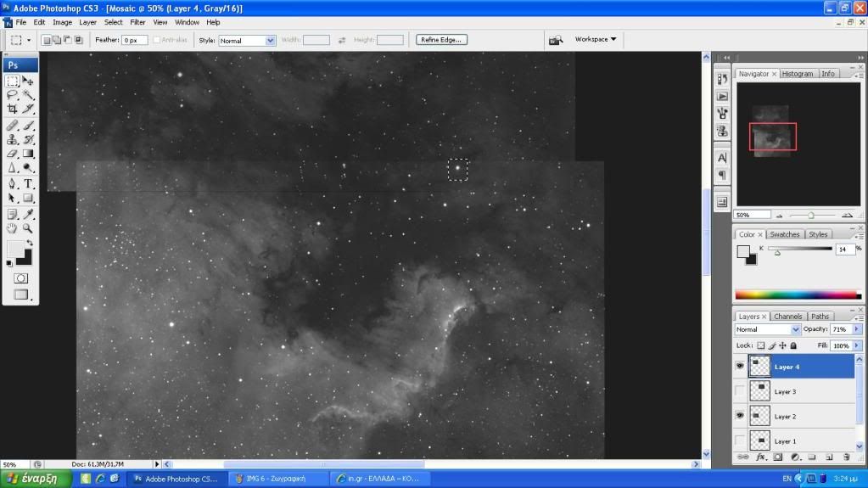Select the Horizontal Type tool
The height and width of the screenshot is (488, 868).
click(28, 183)
